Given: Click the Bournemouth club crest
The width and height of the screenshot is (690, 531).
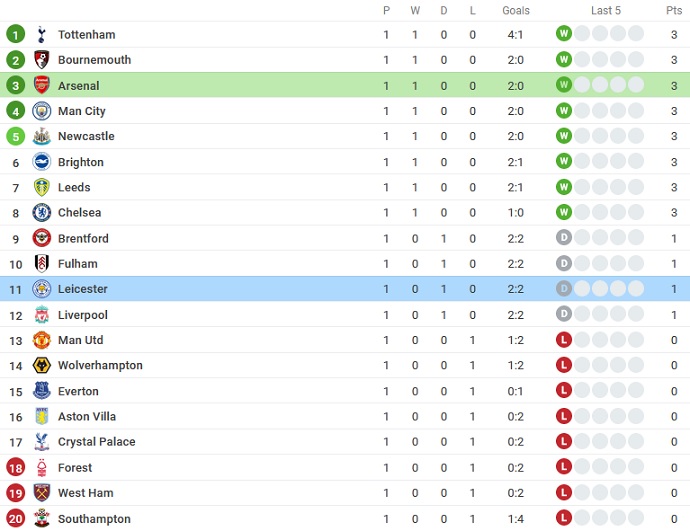Looking at the screenshot, I should coord(42,60).
